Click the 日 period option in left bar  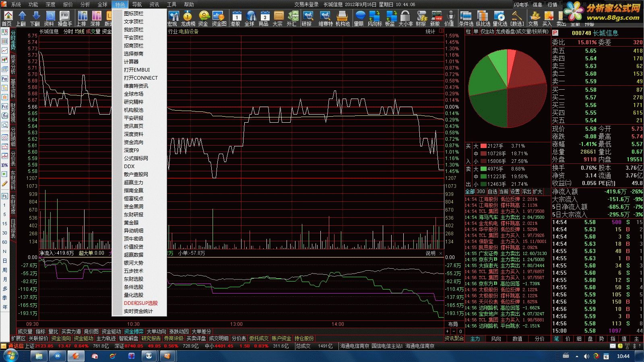[x=4, y=261]
